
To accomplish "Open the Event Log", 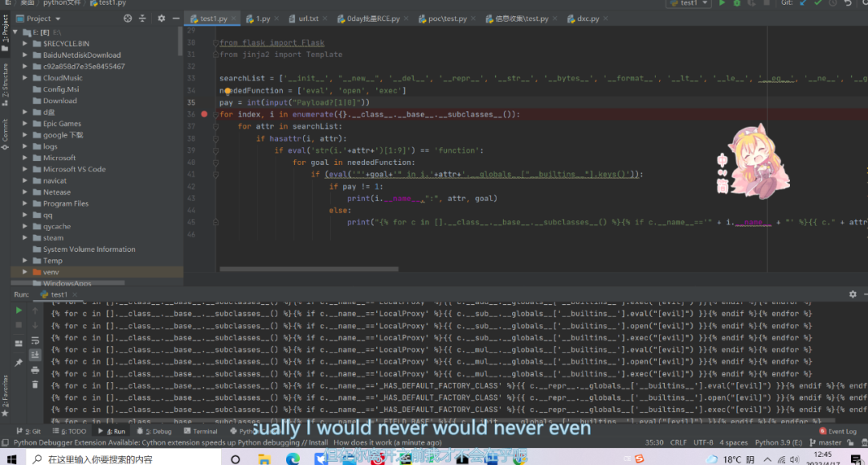I will (838, 431).
